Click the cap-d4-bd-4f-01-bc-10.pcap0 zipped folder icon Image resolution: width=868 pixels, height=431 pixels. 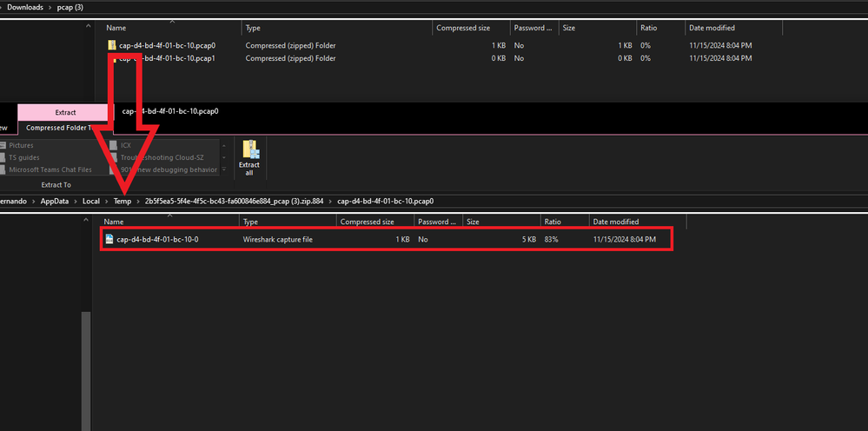[111, 45]
